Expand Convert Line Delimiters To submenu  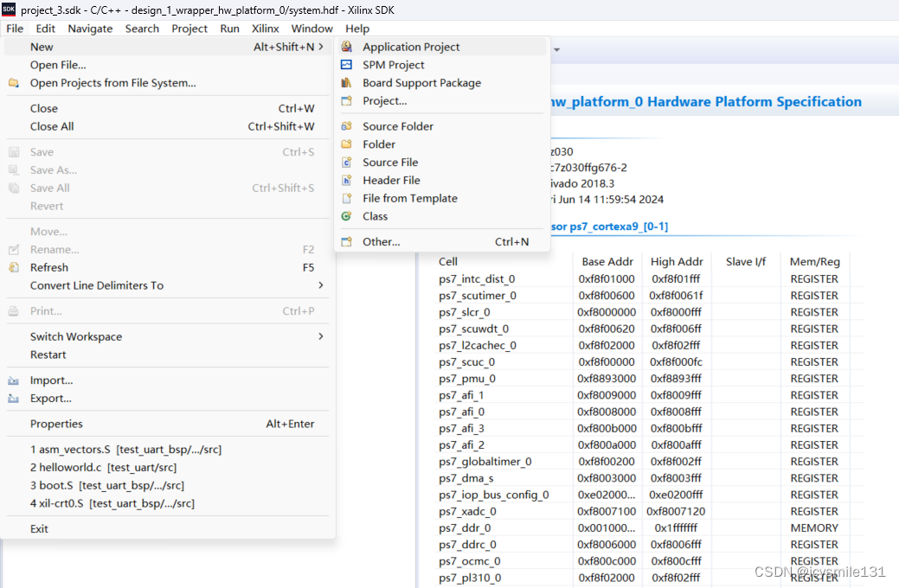[321, 285]
